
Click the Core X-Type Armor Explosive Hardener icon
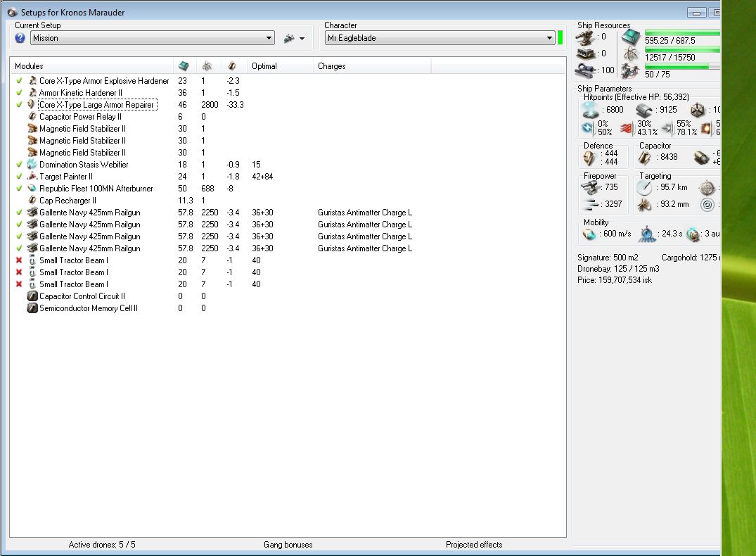click(32, 81)
